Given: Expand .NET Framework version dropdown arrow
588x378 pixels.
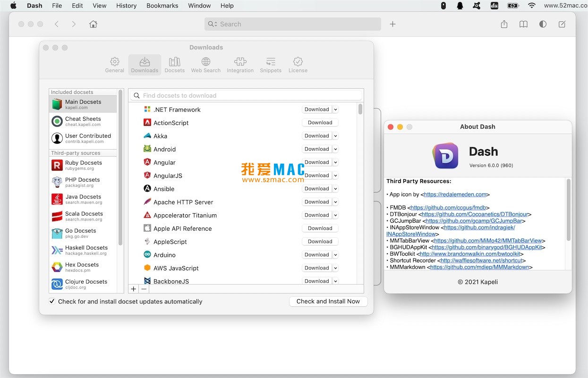Looking at the screenshot, I should point(335,109).
